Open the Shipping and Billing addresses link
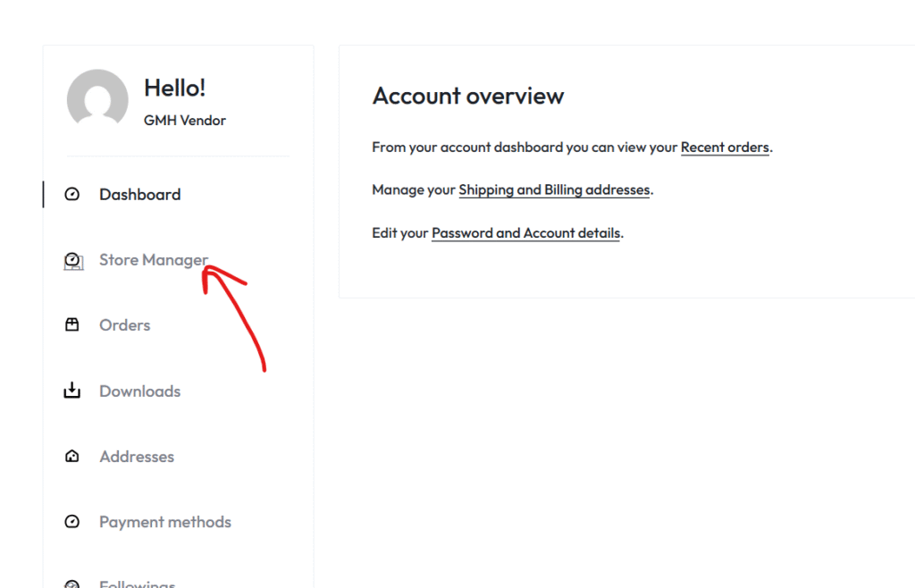The height and width of the screenshot is (588, 915). pyautogui.click(x=554, y=190)
